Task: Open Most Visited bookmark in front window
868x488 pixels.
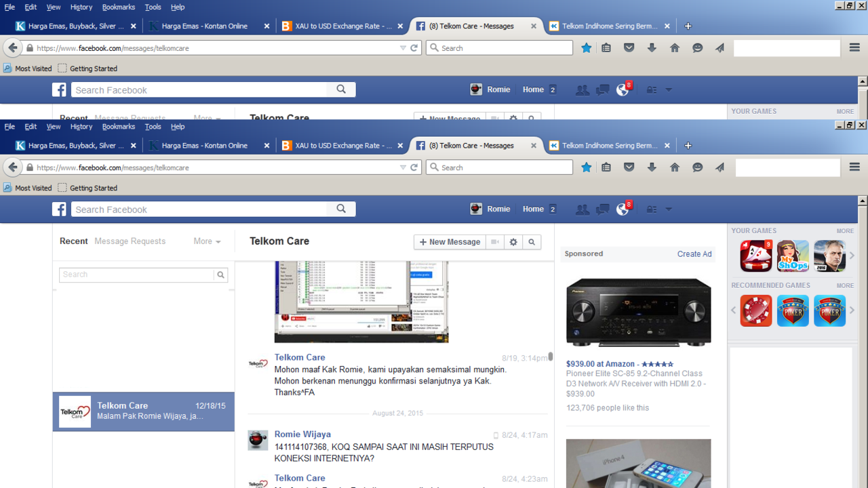Action: point(28,188)
